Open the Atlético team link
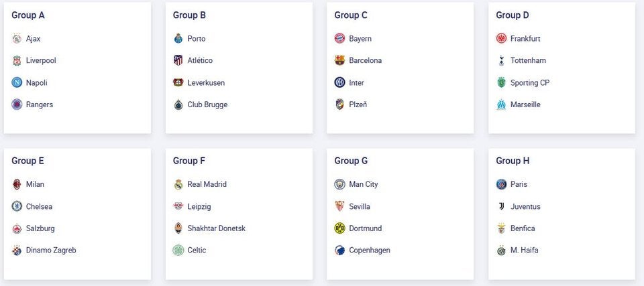644x286 pixels. [200, 61]
